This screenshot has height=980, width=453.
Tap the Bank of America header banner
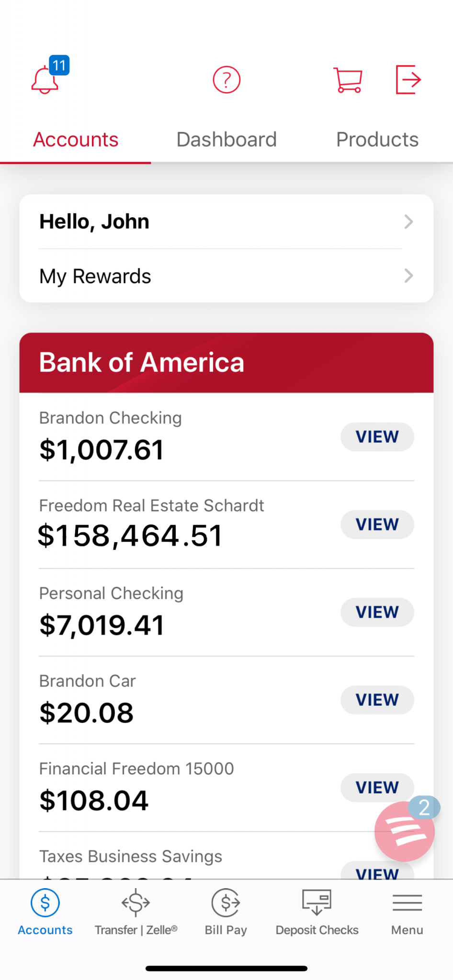point(226,363)
